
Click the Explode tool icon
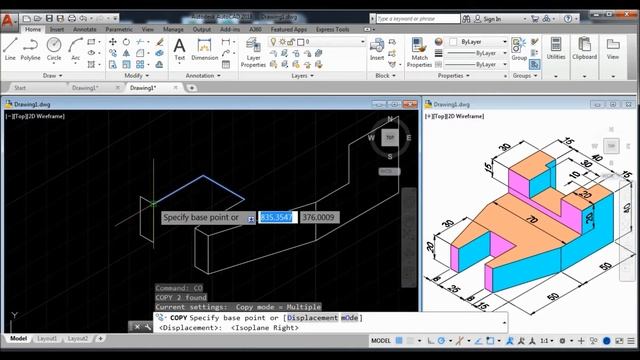[x=160, y=53]
